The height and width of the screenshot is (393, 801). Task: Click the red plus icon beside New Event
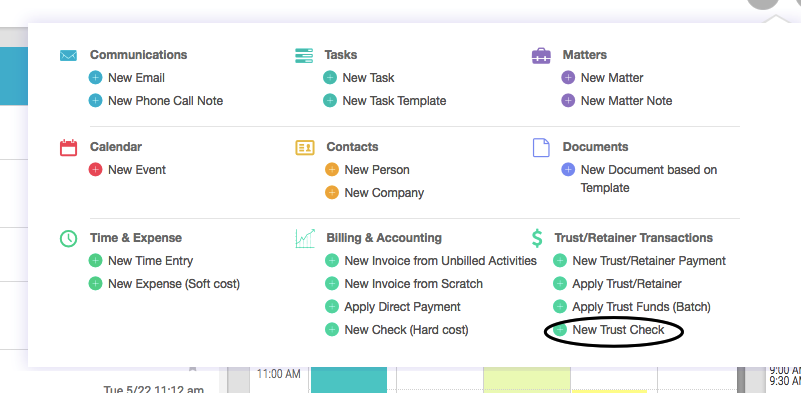coord(96,170)
